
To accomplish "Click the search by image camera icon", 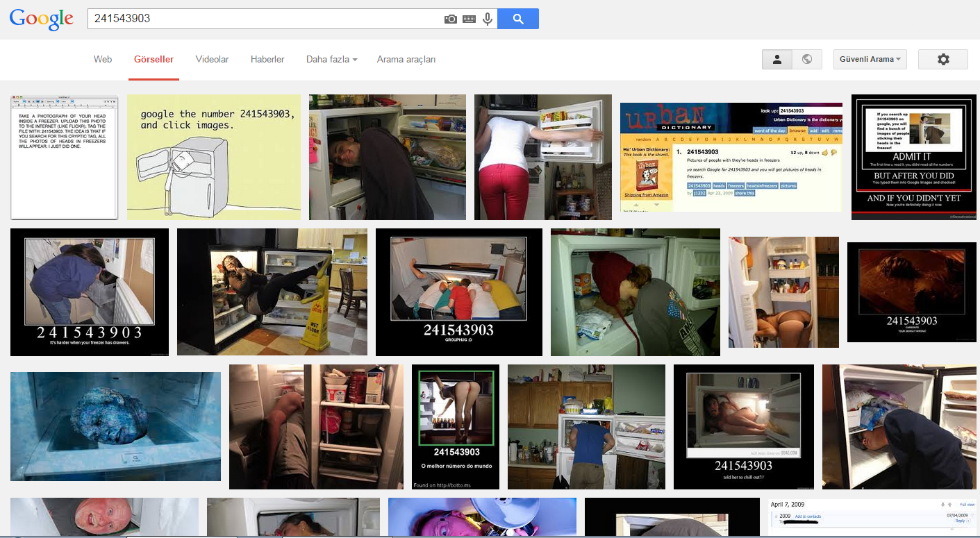I will click(x=451, y=19).
